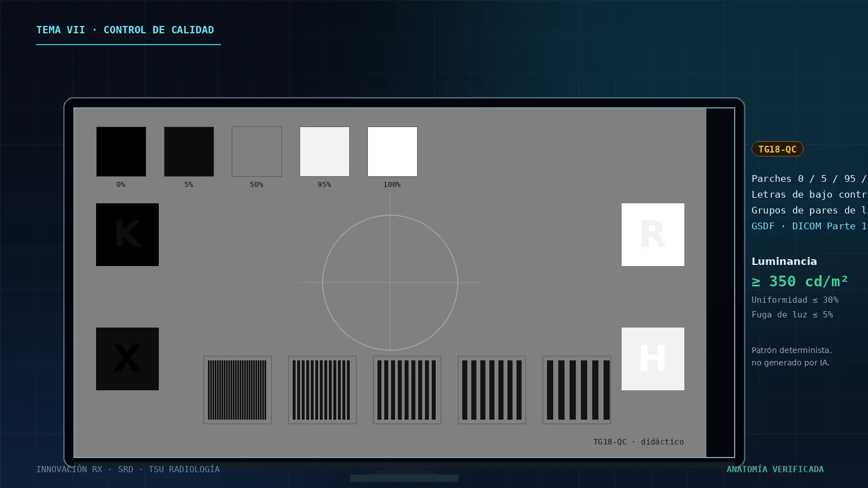Click the "Grupos de pares" text line
Viewport: 868px width, 488px height.
point(809,210)
